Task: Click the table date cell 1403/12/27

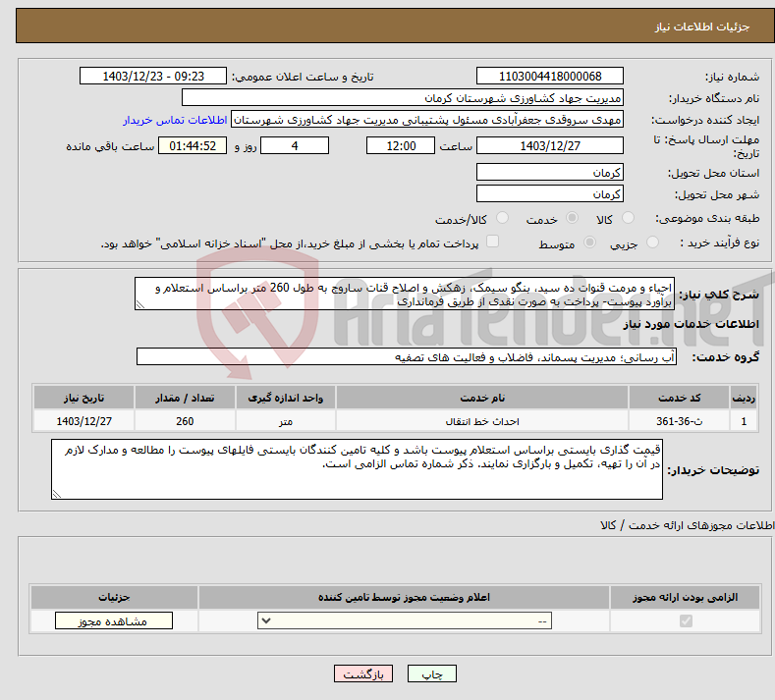Action: tap(84, 421)
